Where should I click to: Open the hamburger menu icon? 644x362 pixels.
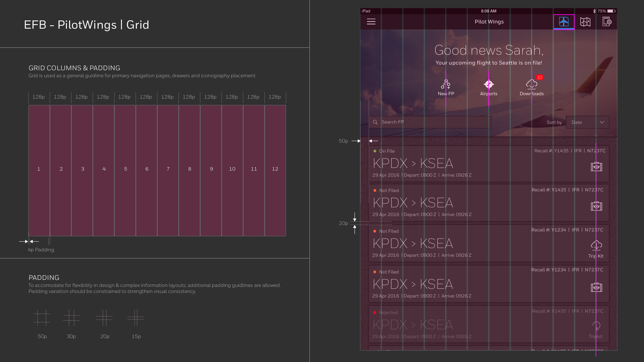point(371,22)
